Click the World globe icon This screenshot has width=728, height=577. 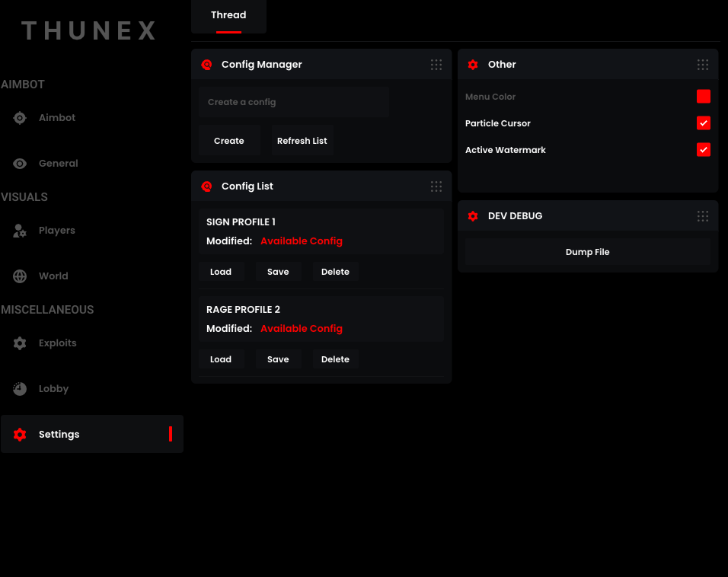tap(18, 276)
